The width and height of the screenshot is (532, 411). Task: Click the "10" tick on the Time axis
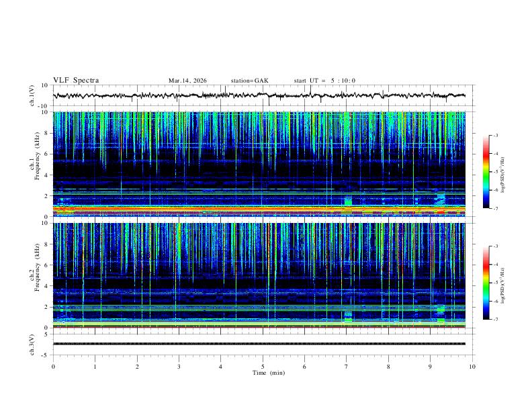pyautogui.click(x=472, y=367)
